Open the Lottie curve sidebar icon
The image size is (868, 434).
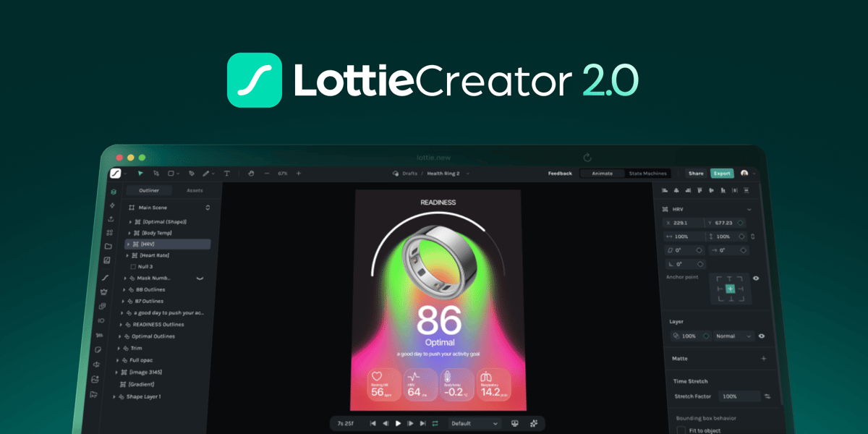click(106, 278)
